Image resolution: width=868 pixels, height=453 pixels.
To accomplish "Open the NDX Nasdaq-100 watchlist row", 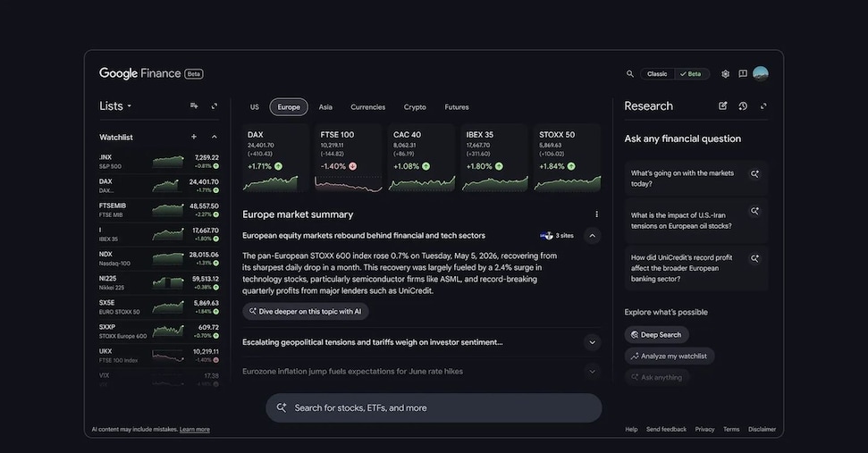I will (159, 259).
